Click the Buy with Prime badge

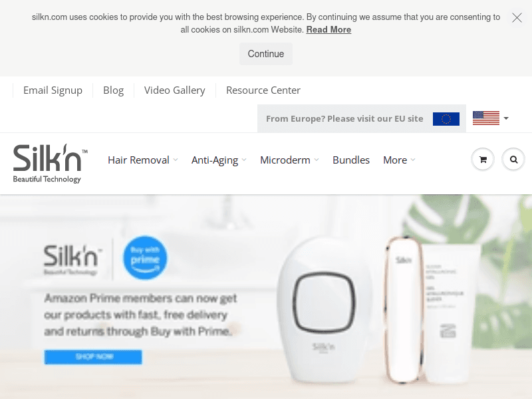pos(145,258)
